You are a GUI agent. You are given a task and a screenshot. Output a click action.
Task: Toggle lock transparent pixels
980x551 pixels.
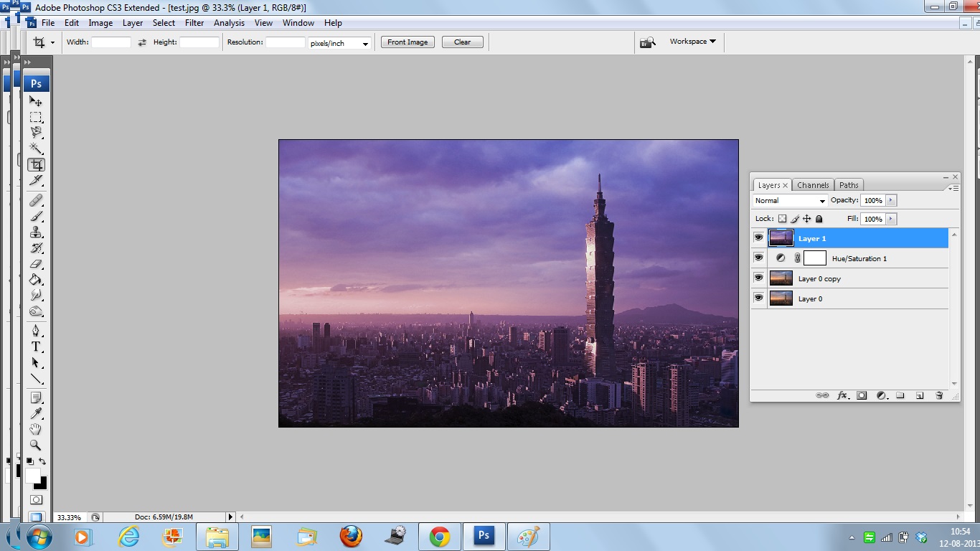click(x=783, y=219)
